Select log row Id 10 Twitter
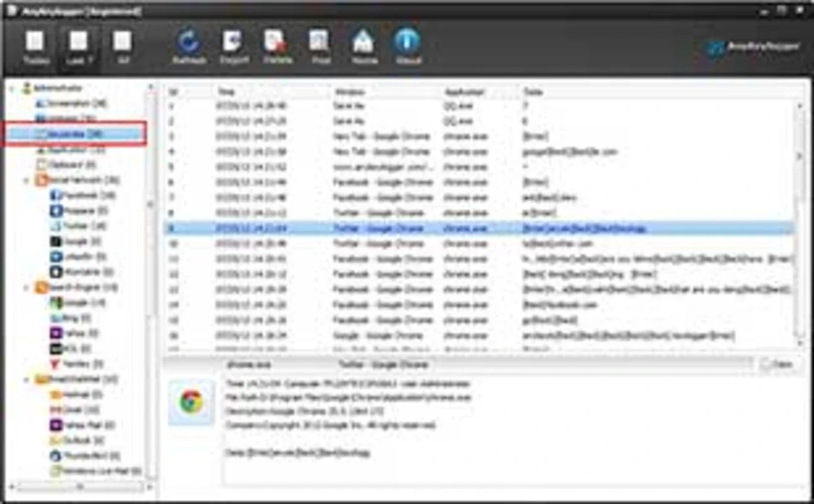Viewport: 814px width, 504px height. point(479,243)
